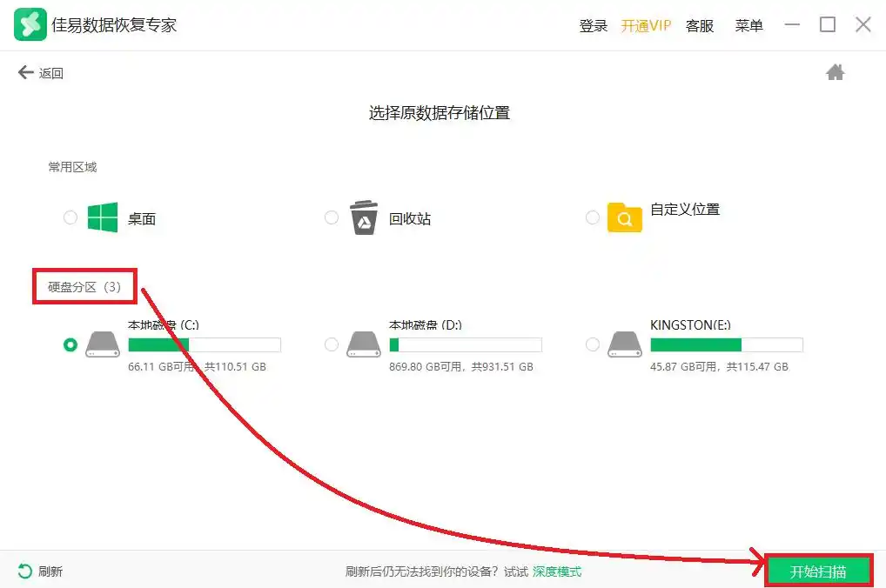The width and height of the screenshot is (886, 588).
Task: Click the yellow custom location folder icon
Action: pyautogui.click(x=624, y=218)
